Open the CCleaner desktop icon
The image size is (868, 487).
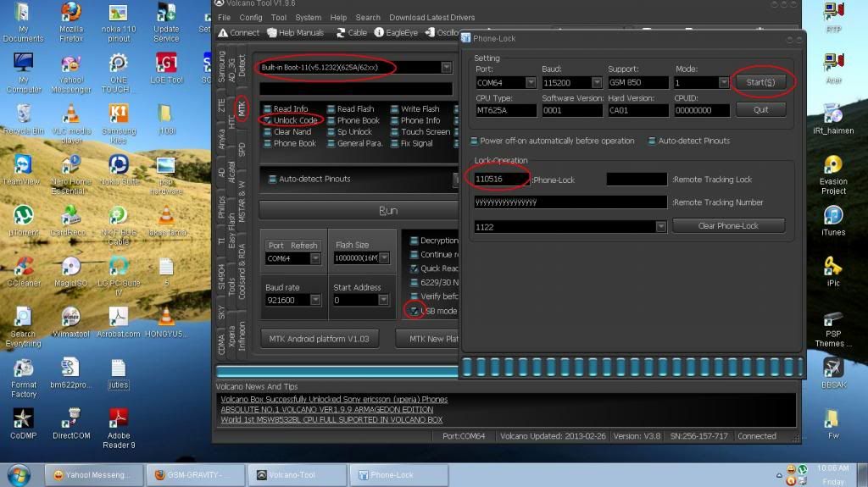coord(23,270)
